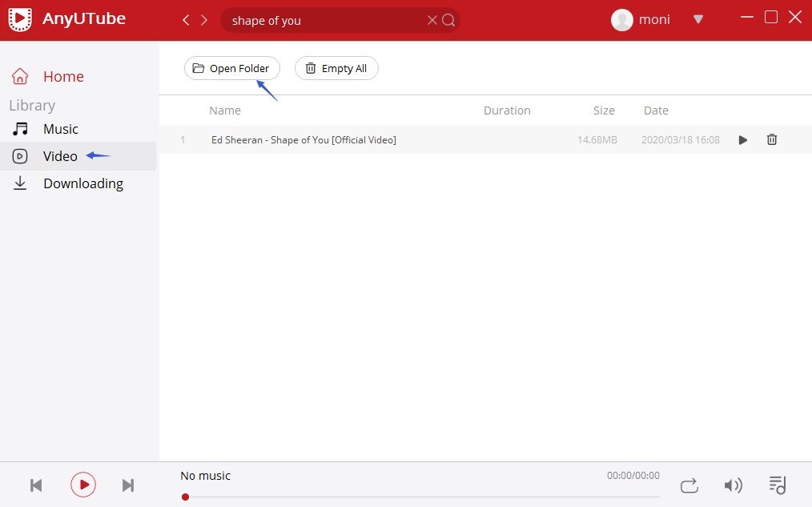
Task: Play the Ed Sheeran video row
Action: [x=742, y=140]
